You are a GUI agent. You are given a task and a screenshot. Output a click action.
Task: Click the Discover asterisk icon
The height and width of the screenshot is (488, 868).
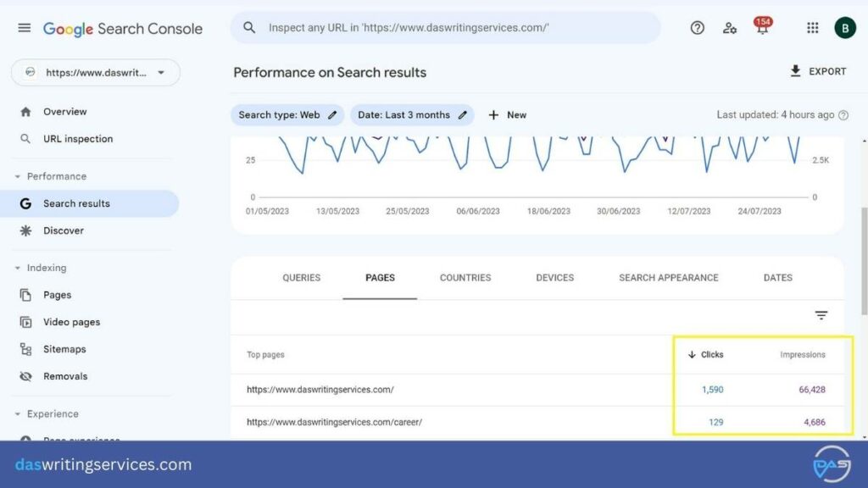tap(25, 230)
